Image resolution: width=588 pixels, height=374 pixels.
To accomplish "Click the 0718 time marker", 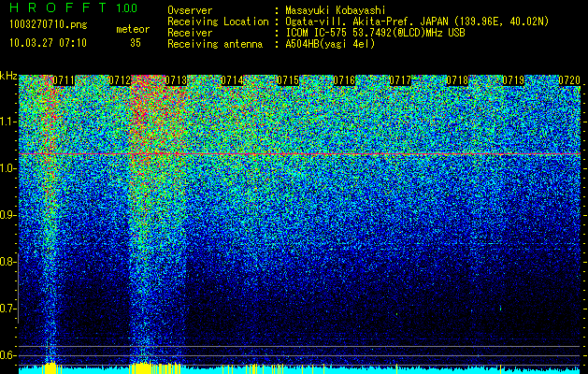I will [457, 80].
